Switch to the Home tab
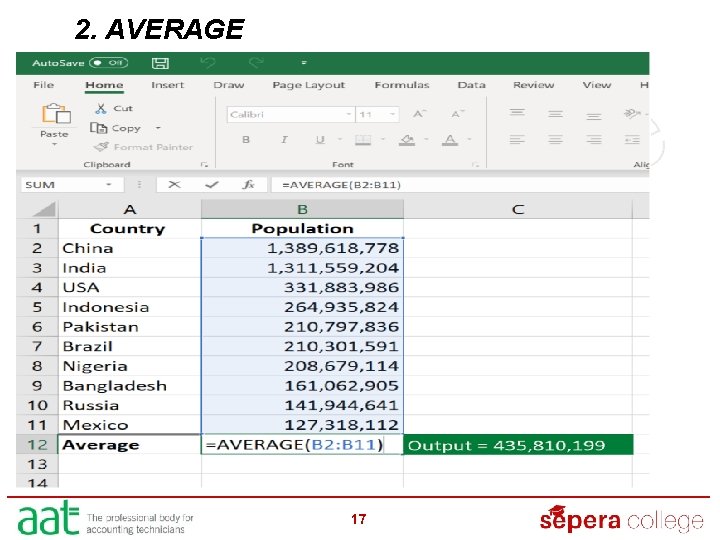The height and width of the screenshot is (540, 720). pos(104,85)
